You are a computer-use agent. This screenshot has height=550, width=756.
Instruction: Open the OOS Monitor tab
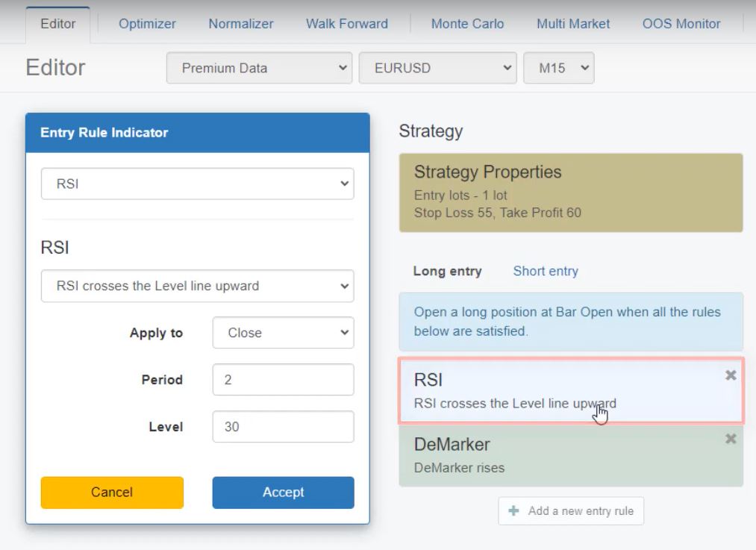[x=681, y=24]
